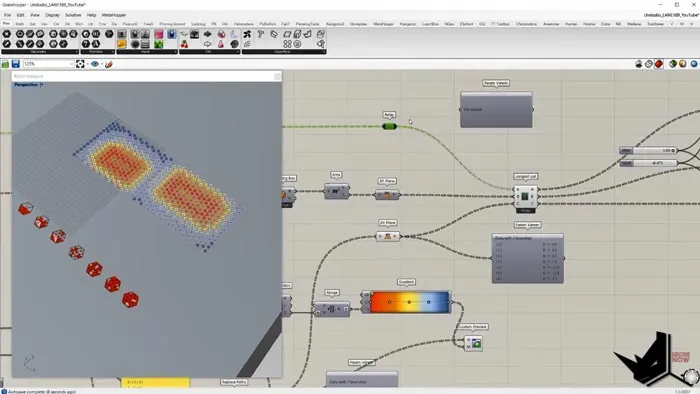Pick the black pinwheel icon in last group
This screenshot has width=700, height=394.
tap(247, 34)
